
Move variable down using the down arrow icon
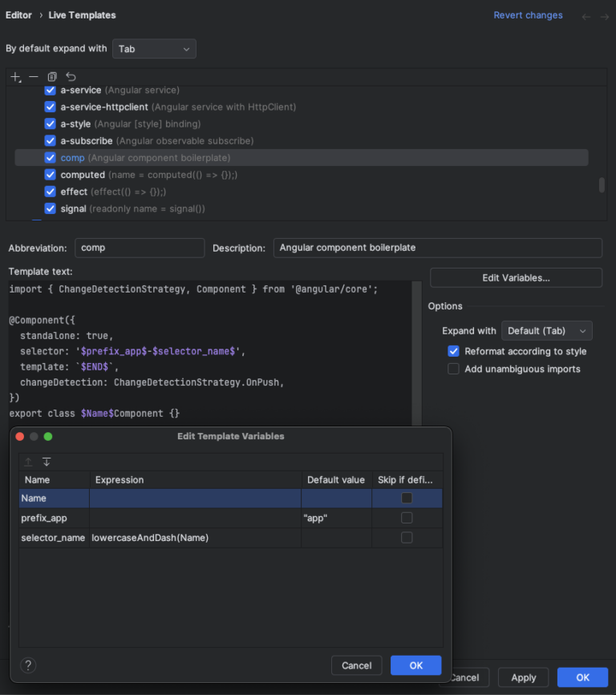pyautogui.click(x=46, y=463)
